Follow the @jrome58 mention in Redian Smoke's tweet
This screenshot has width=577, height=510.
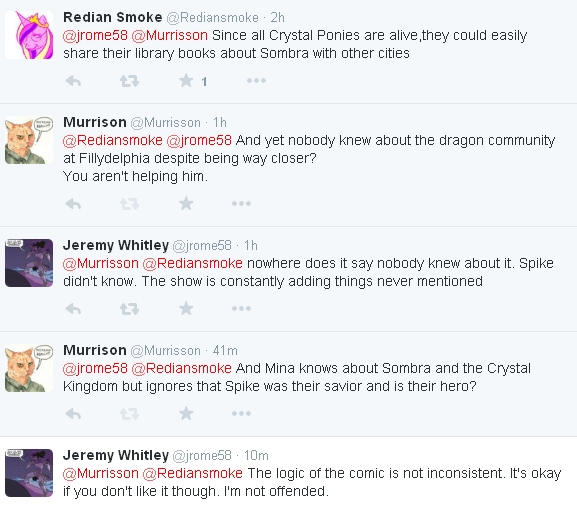tap(95, 35)
